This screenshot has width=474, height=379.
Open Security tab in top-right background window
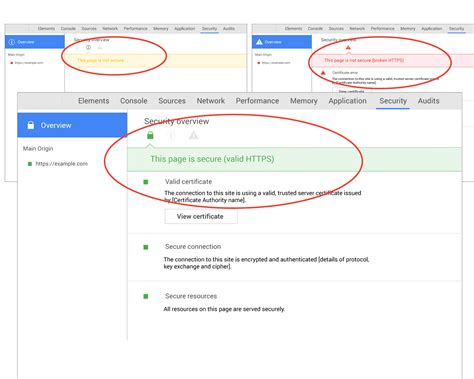coord(456,29)
